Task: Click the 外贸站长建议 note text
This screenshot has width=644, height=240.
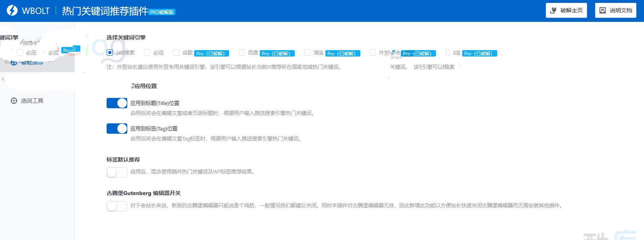Action: tap(224, 67)
